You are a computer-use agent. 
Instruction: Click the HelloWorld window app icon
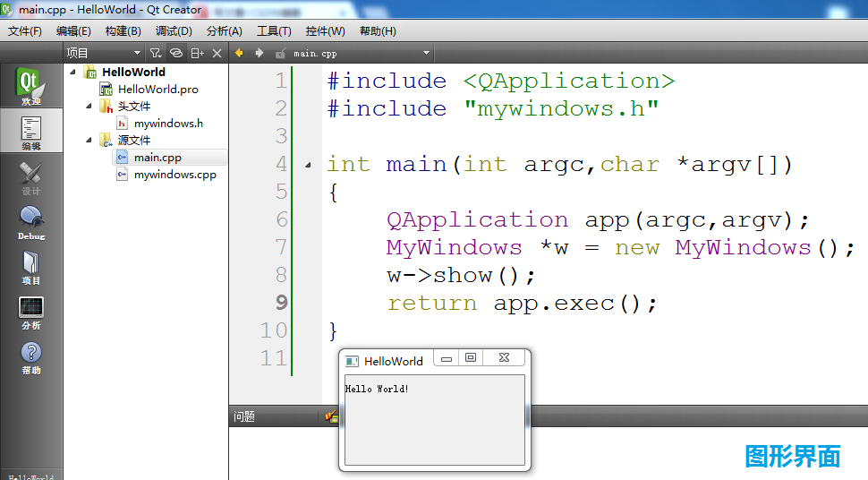[352, 362]
